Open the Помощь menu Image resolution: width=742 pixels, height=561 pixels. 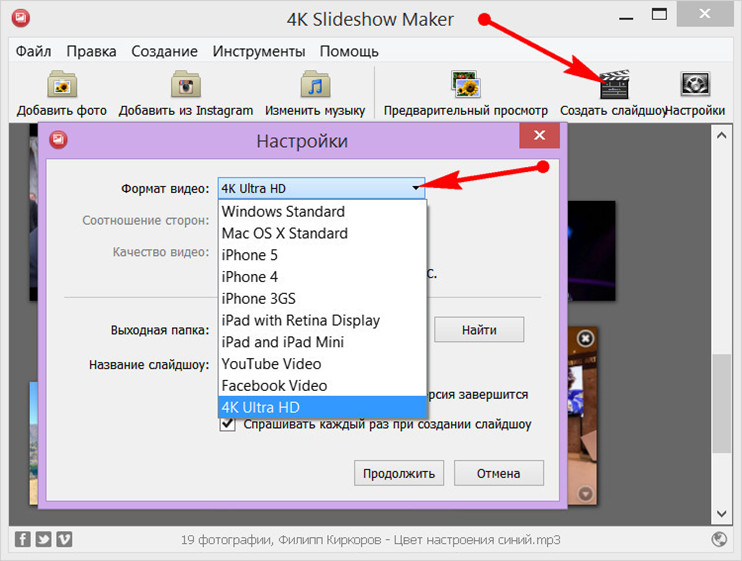(349, 51)
